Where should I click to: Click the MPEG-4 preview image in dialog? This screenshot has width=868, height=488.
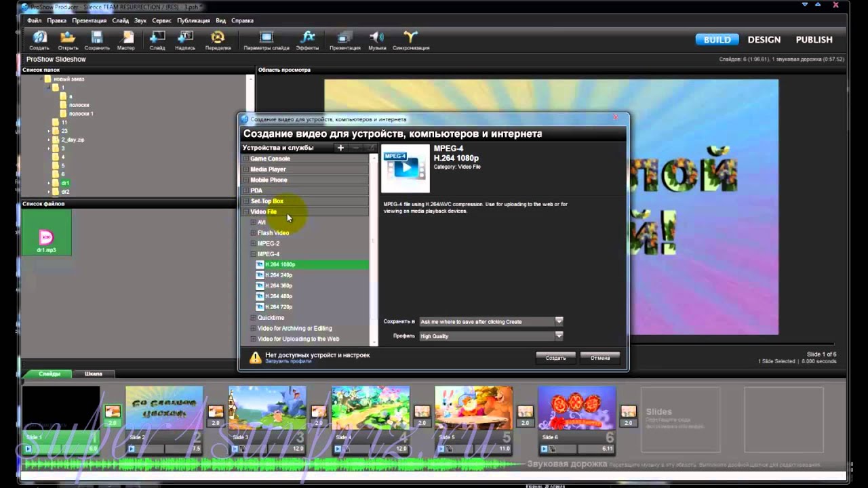pos(406,168)
